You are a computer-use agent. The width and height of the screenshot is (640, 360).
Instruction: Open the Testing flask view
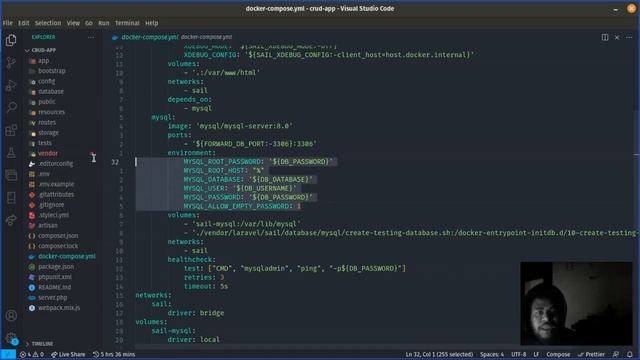click(x=11, y=153)
